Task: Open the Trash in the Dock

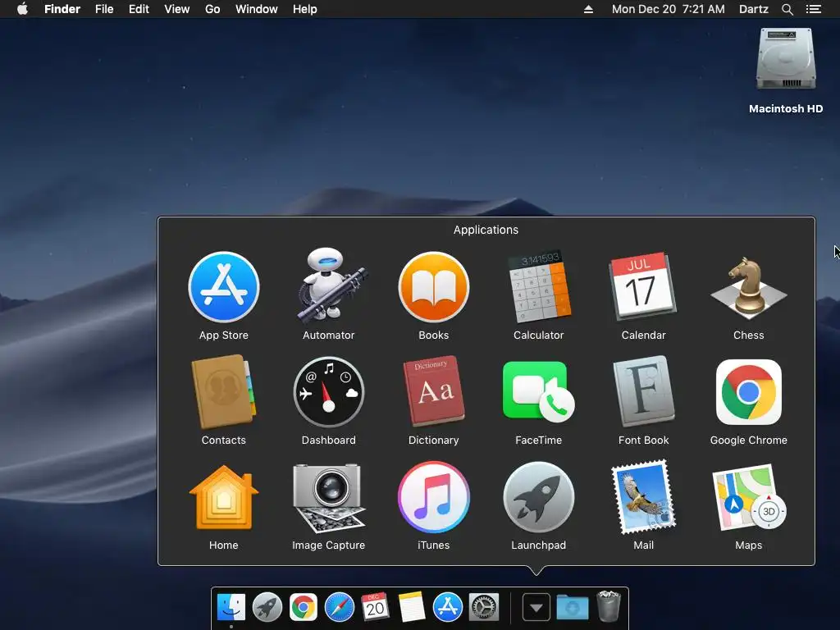Action: pos(608,606)
